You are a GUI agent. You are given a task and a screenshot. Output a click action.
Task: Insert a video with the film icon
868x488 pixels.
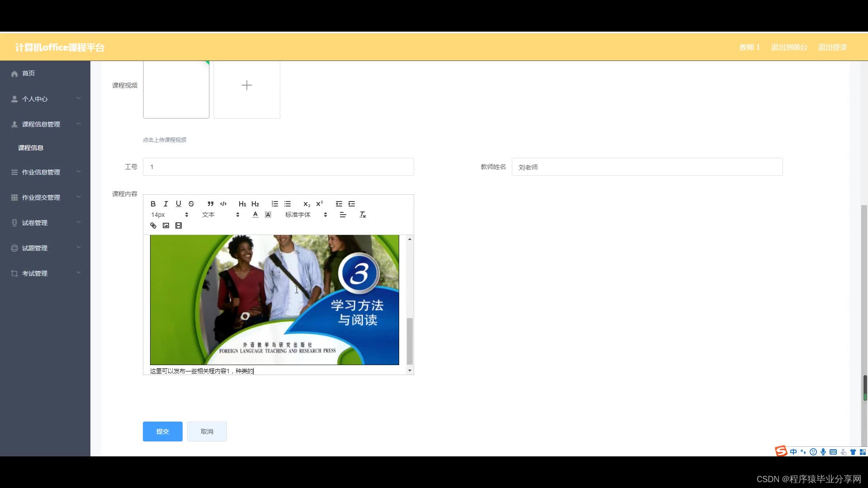[179, 225]
